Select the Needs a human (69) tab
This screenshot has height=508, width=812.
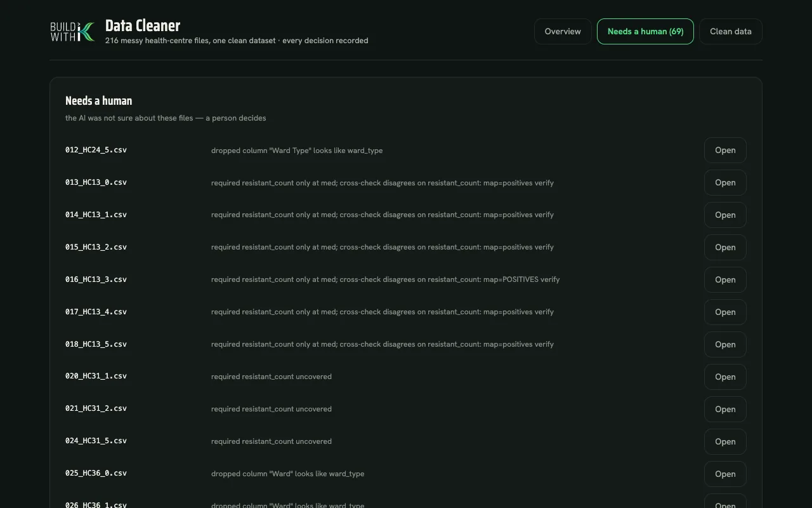coord(645,32)
